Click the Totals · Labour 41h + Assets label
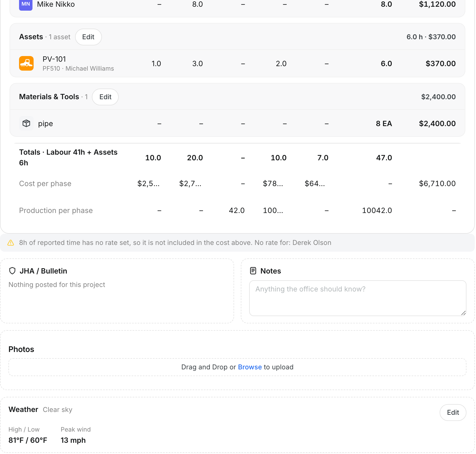Viewport: 476px width, 454px height. 68,157
